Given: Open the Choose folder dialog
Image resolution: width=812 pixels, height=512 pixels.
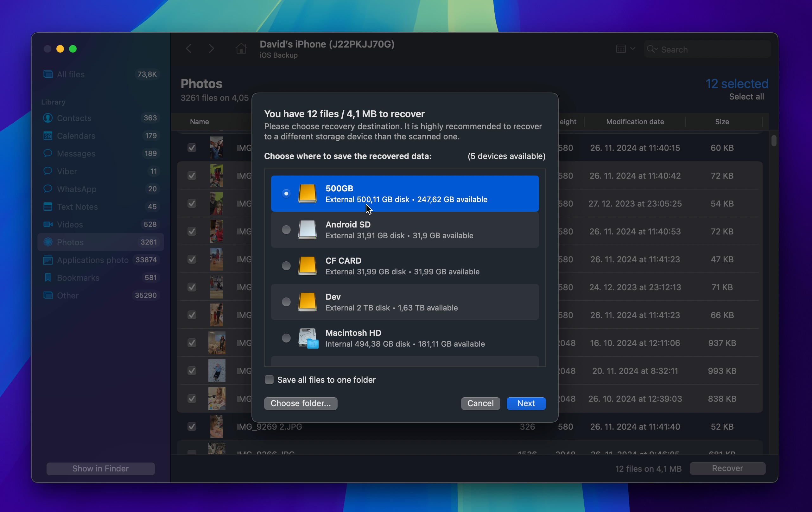Looking at the screenshot, I should tap(301, 403).
